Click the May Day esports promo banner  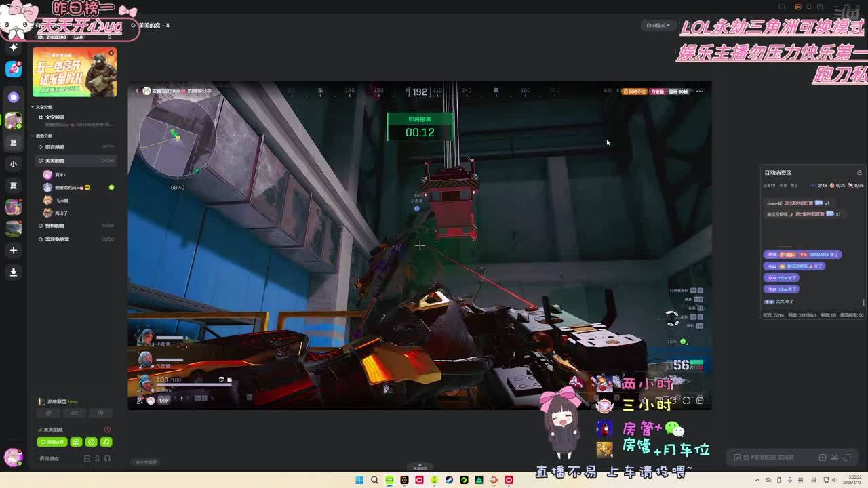[x=75, y=72]
